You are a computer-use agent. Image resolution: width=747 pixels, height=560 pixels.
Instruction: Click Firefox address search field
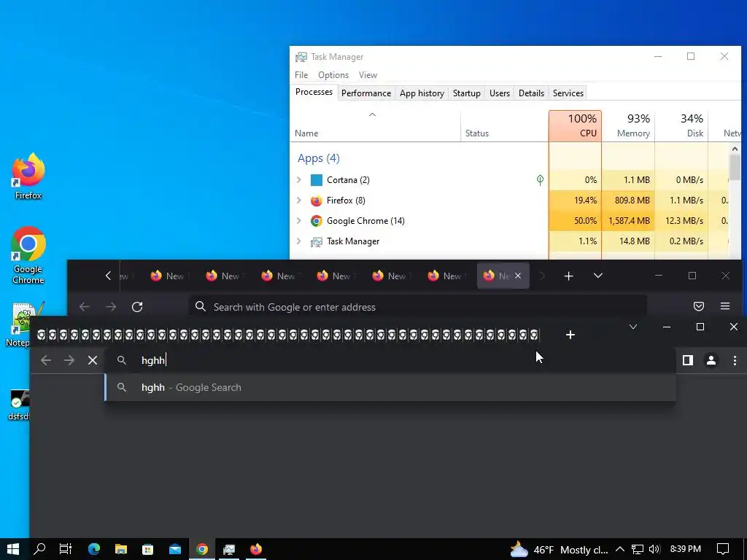click(418, 307)
